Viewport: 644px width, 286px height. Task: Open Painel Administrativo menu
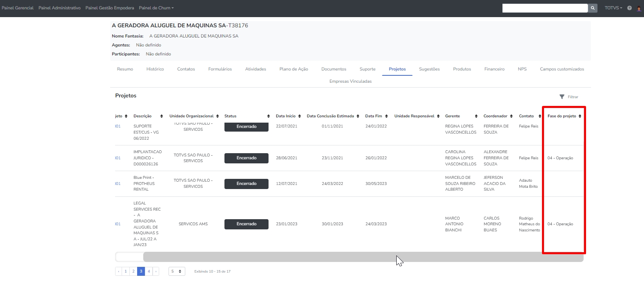60,8
